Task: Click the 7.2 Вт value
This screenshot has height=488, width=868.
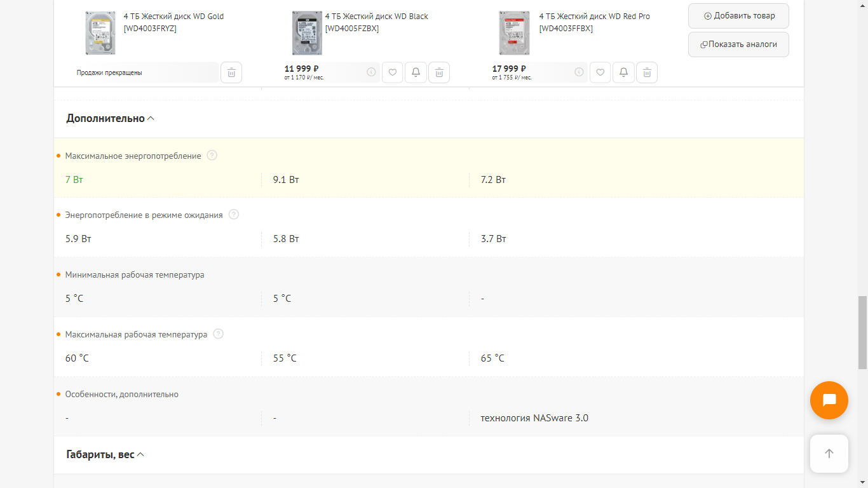Action: click(x=494, y=180)
